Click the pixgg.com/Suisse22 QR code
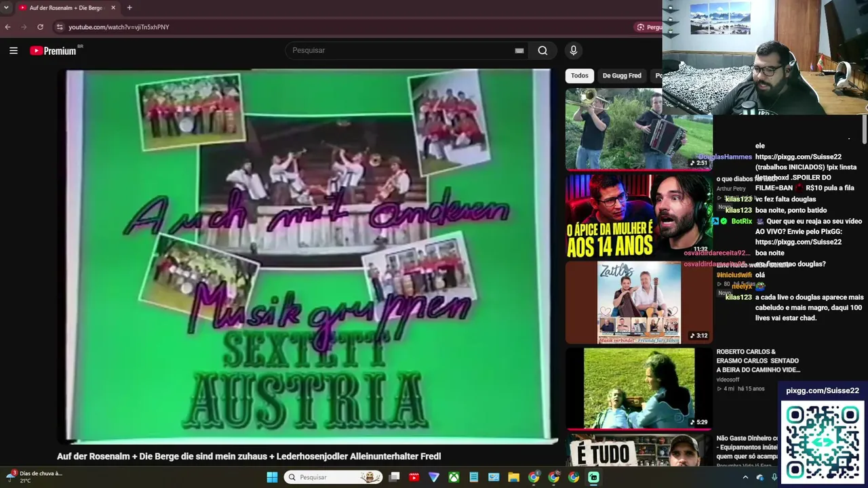 tap(823, 442)
